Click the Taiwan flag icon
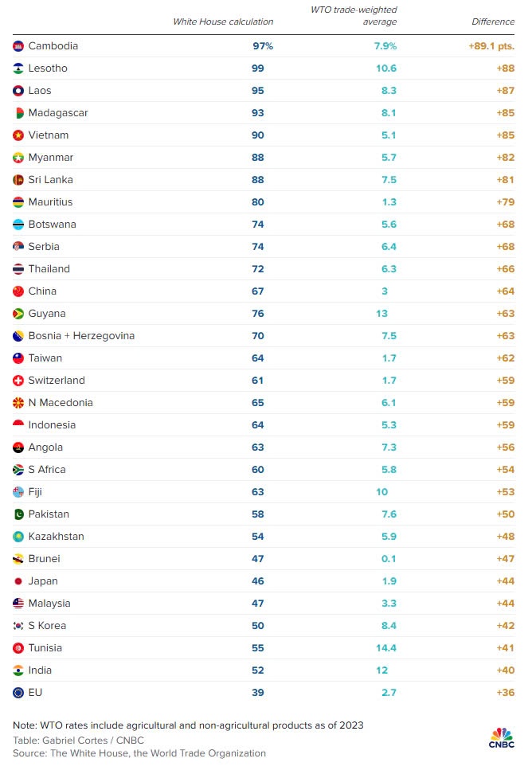The image size is (532, 770). click(x=18, y=358)
